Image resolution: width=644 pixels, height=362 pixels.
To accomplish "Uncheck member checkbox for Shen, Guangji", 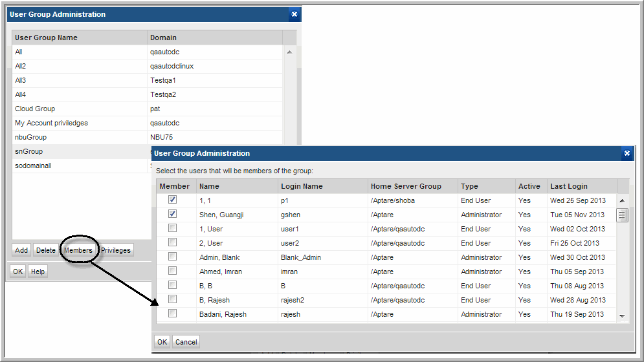I will (173, 215).
